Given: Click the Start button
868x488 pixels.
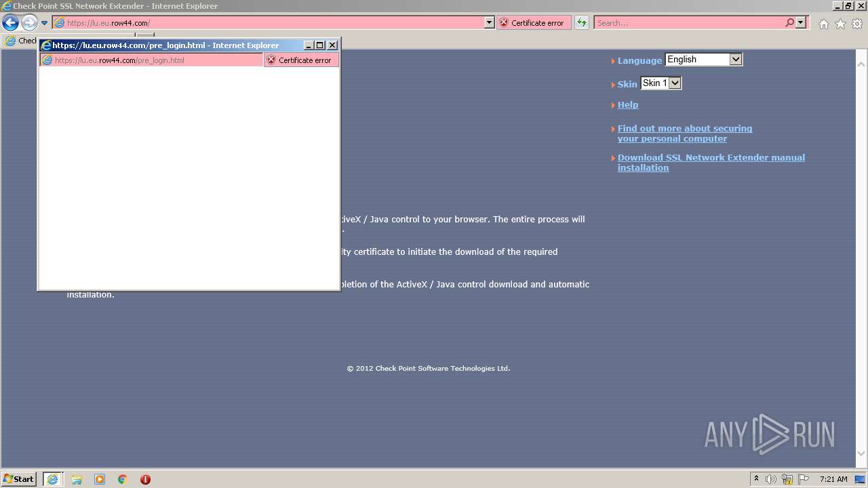Looking at the screenshot, I should tap(19, 479).
